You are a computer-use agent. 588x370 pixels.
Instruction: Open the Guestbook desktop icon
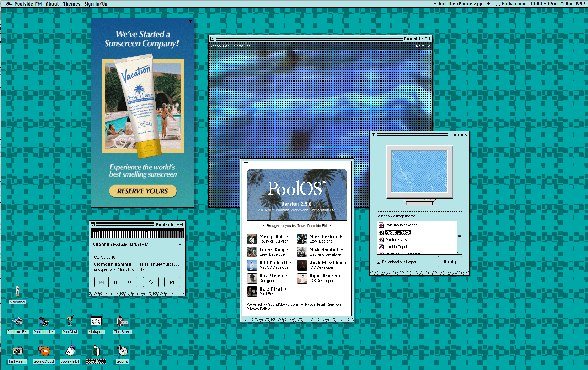[96, 354]
